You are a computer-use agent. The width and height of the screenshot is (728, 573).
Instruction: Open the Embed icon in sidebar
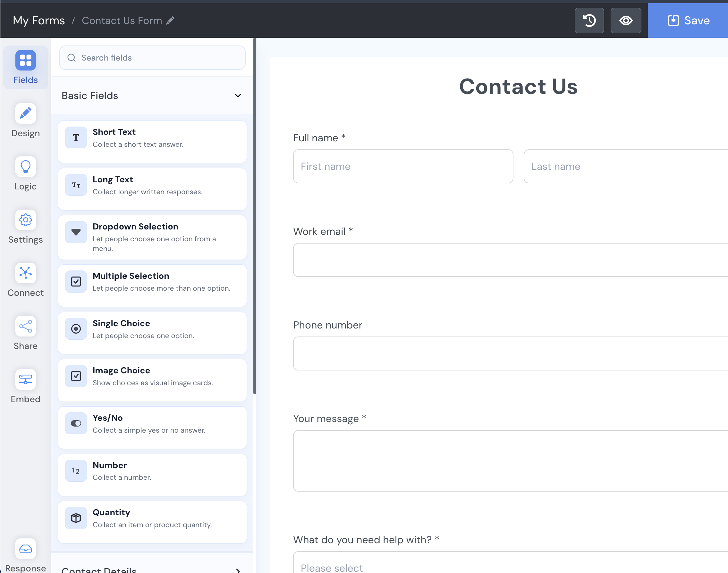[26, 379]
